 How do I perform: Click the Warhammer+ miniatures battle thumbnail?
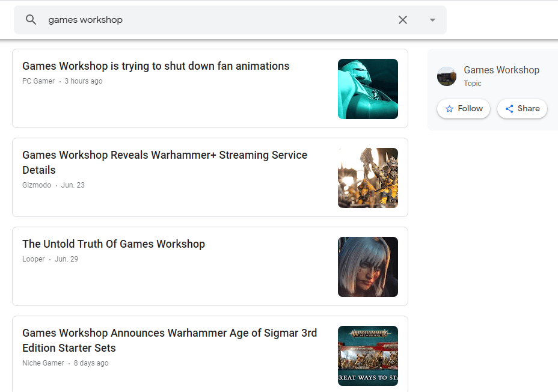tap(368, 178)
